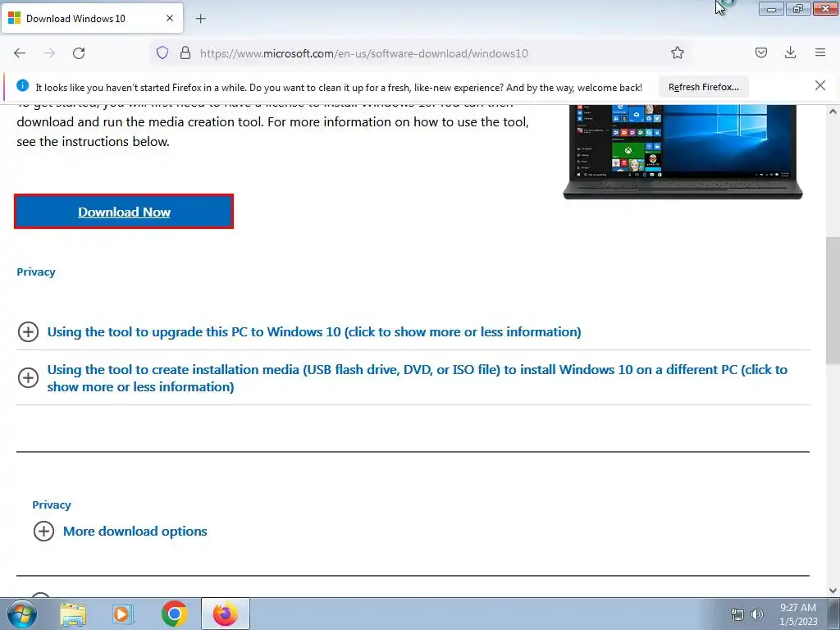Screen dimensions: 840x630
Task: Go back using the browser back arrow
Action: (20, 53)
